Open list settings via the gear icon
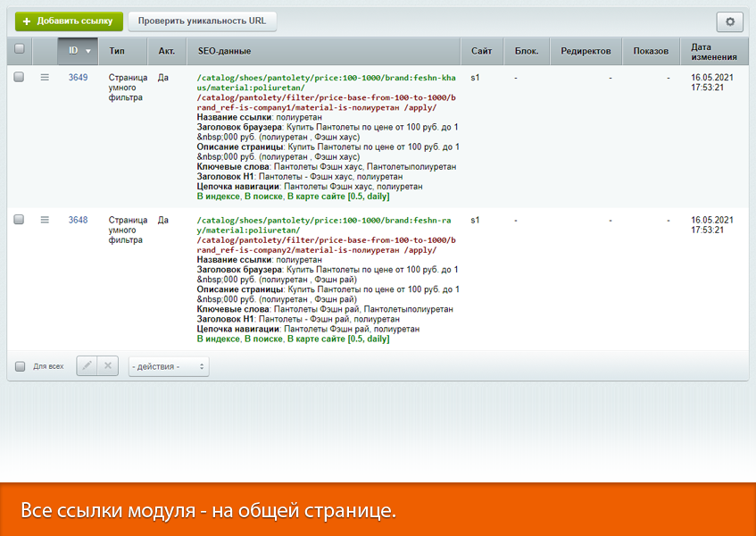Image resolution: width=756 pixels, height=536 pixels. pyautogui.click(x=729, y=21)
